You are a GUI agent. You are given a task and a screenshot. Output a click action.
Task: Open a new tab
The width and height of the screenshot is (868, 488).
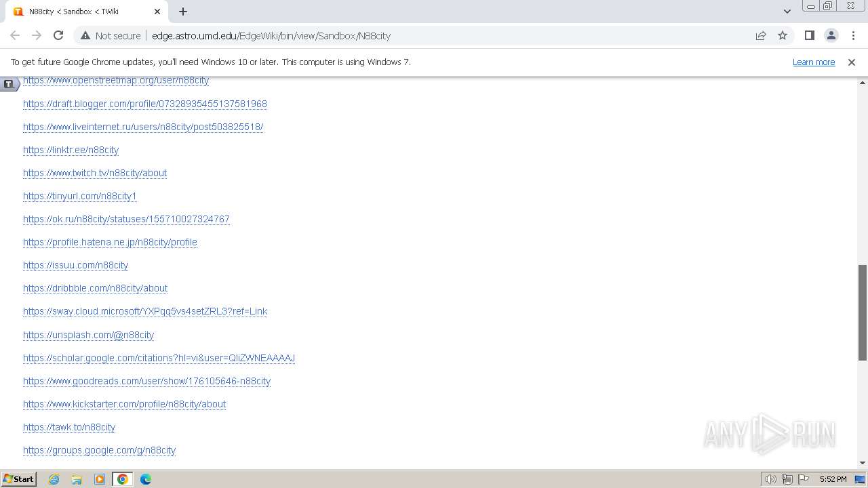[183, 12]
